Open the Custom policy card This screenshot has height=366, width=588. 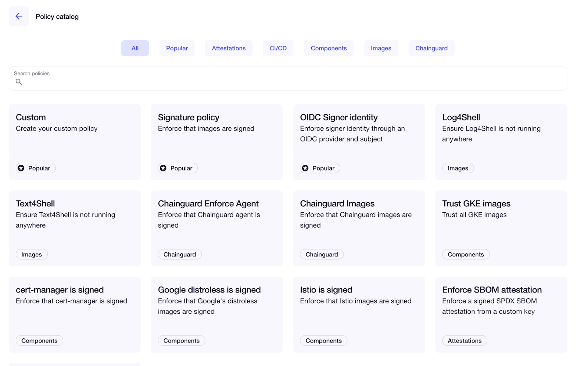coord(75,142)
